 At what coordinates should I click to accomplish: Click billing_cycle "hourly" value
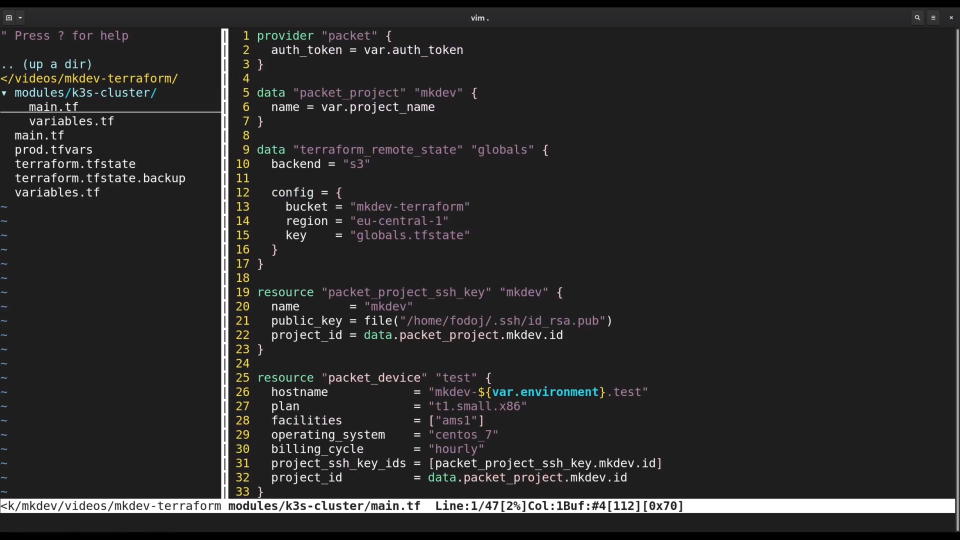coord(456,449)
